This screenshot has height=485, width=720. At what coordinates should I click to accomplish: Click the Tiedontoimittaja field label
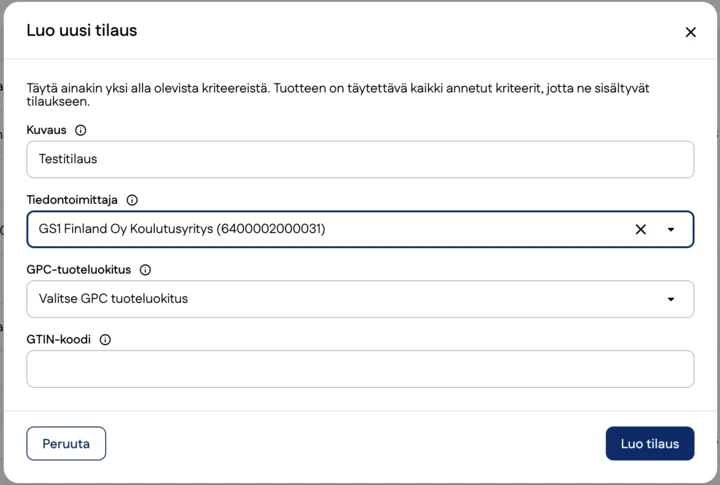pos(72,200)
